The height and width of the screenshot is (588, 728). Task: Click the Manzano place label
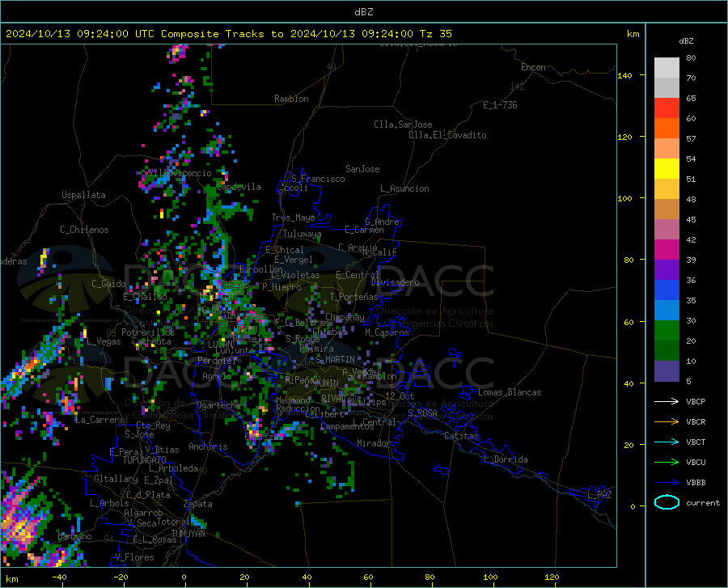tap(74, 536)
